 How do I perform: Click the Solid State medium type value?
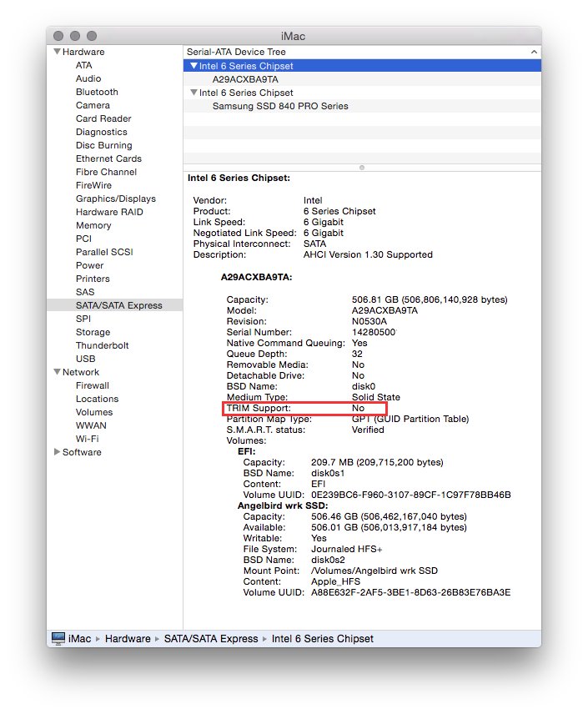pos(376,397)
